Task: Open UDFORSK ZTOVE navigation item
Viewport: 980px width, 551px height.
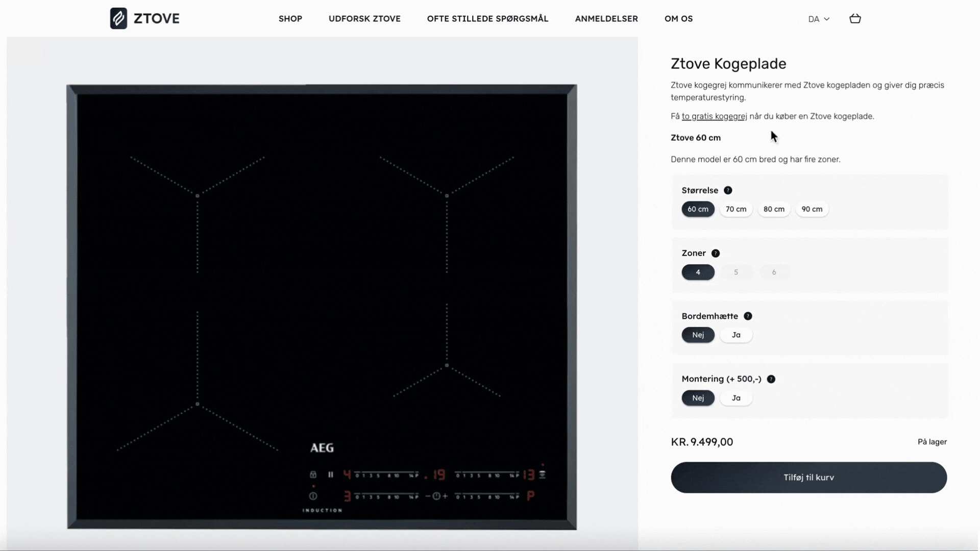Action: (364, 19)
